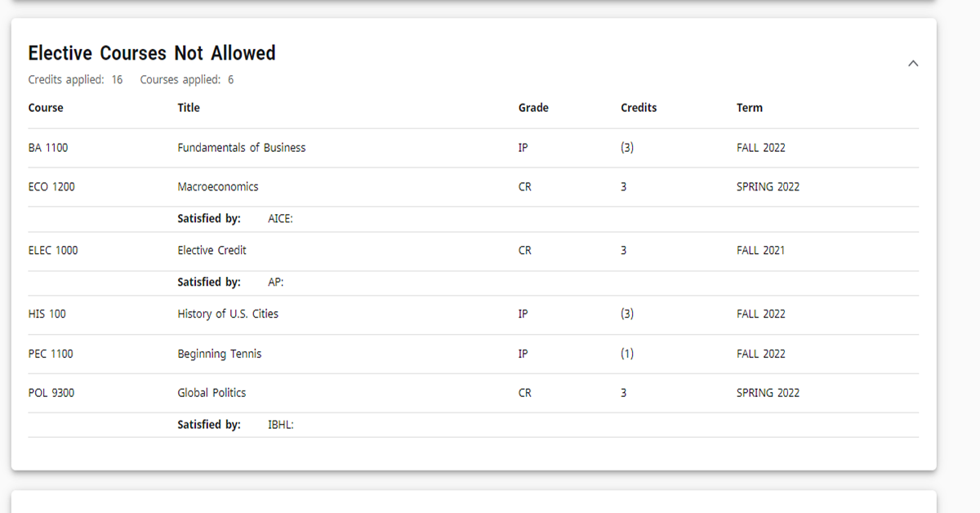Click the Credits applied: 16 summary
The height and width of the screenshot is (513, 980).
tap(76, 80)
